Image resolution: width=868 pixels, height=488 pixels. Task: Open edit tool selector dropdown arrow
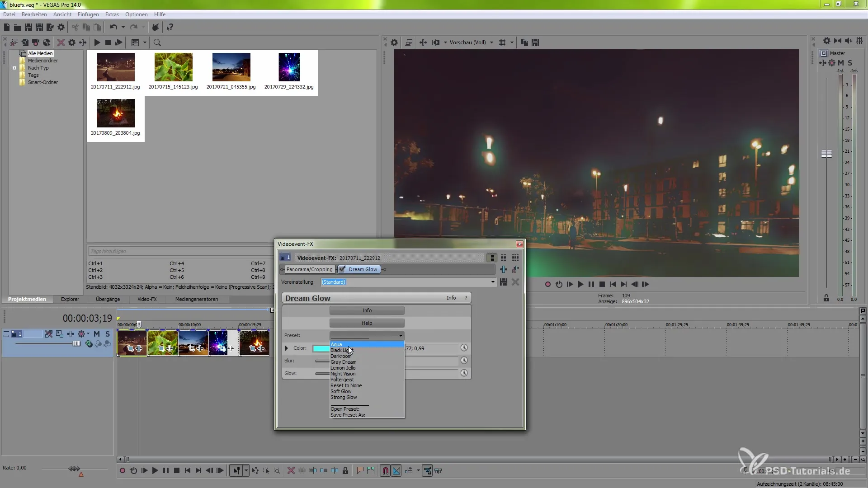coord(246,471)
